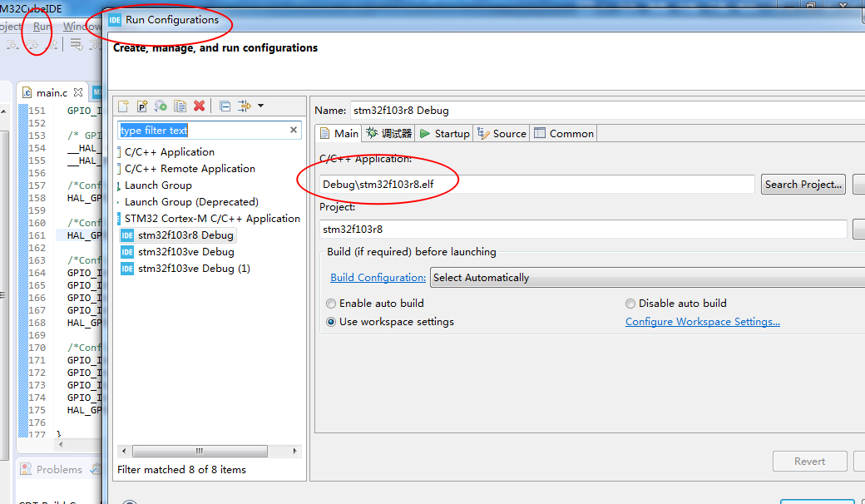Open the Select Automatically build configuration dropdown
The image size is (865, 504).
pyautogui.click(x=647, y=277)
